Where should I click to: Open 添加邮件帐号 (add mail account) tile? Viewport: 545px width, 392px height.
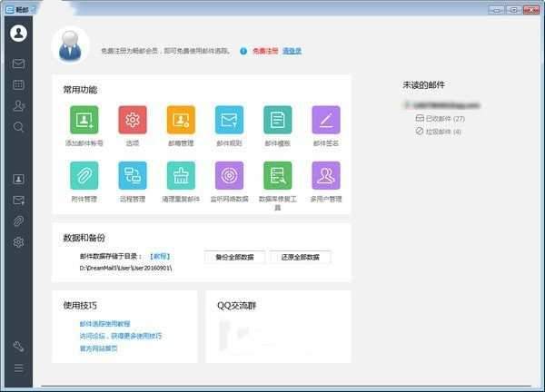[x=84, y=120]
